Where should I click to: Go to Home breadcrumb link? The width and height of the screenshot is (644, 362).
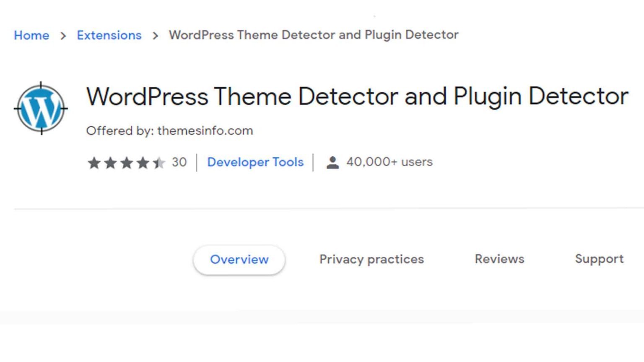point(31,35)
